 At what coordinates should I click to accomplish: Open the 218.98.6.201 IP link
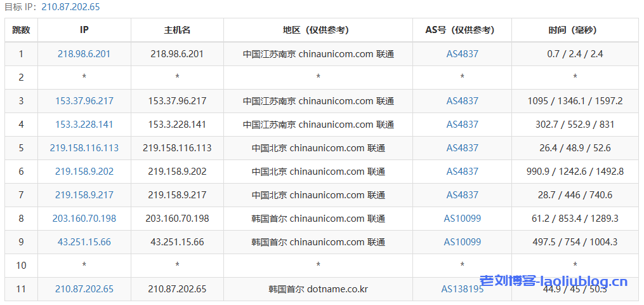pos(84,54)
